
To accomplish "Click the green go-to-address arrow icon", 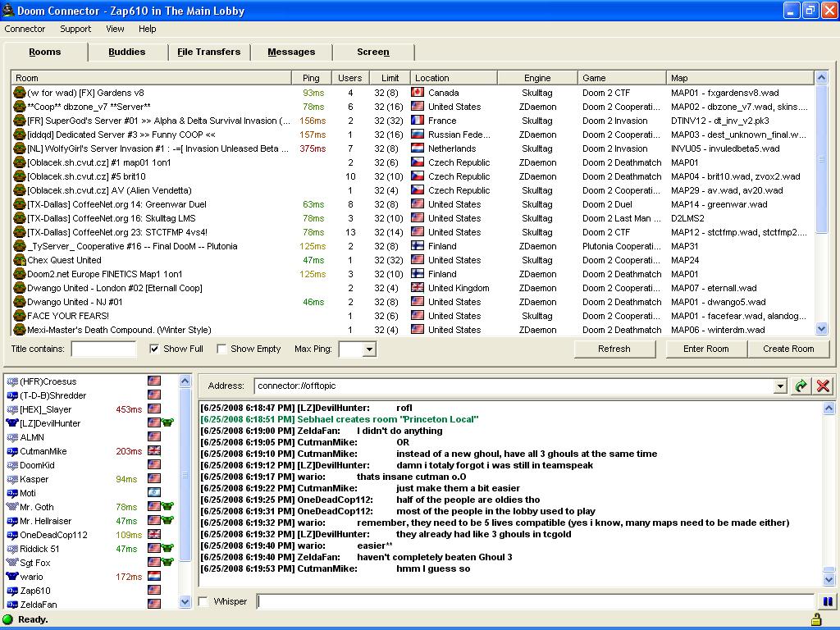I will 801,386.
